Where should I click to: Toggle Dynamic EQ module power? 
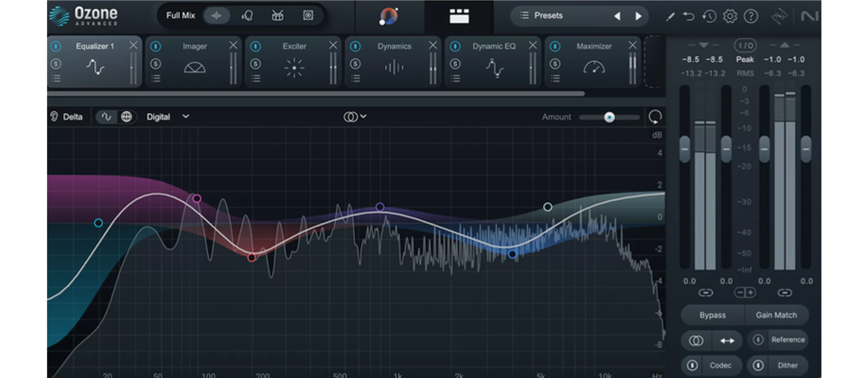tap(455, 46)
